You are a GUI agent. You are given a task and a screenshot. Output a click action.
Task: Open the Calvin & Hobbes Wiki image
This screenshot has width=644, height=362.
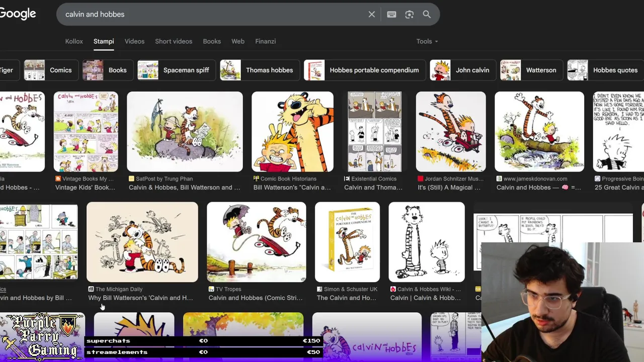coord(427,242)
